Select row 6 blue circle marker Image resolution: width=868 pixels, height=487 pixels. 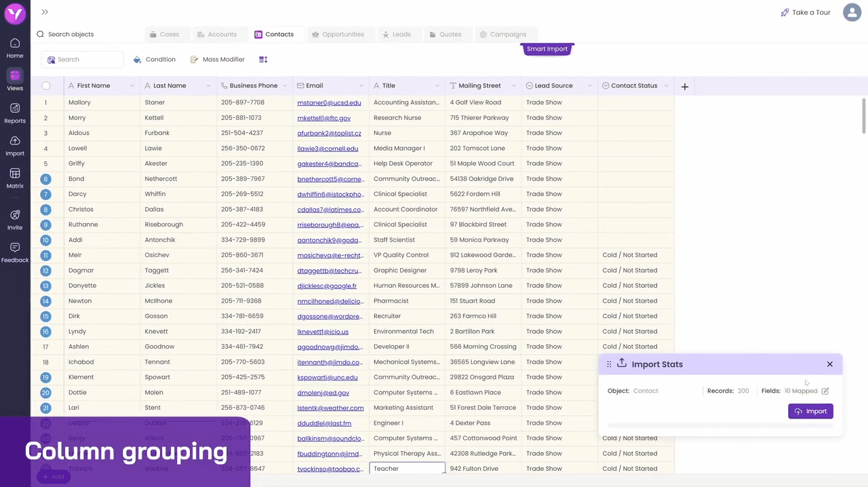click(45, 179)
